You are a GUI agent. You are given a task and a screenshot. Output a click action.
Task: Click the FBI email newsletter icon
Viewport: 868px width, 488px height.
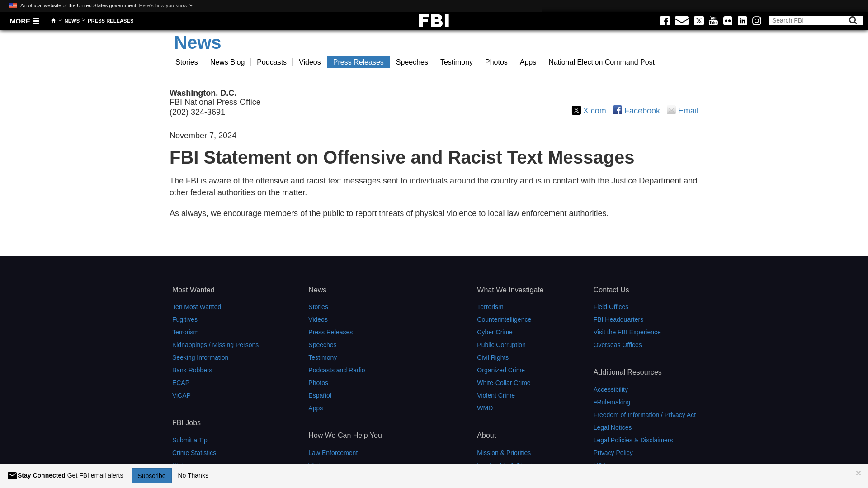[x=681, y=20]
